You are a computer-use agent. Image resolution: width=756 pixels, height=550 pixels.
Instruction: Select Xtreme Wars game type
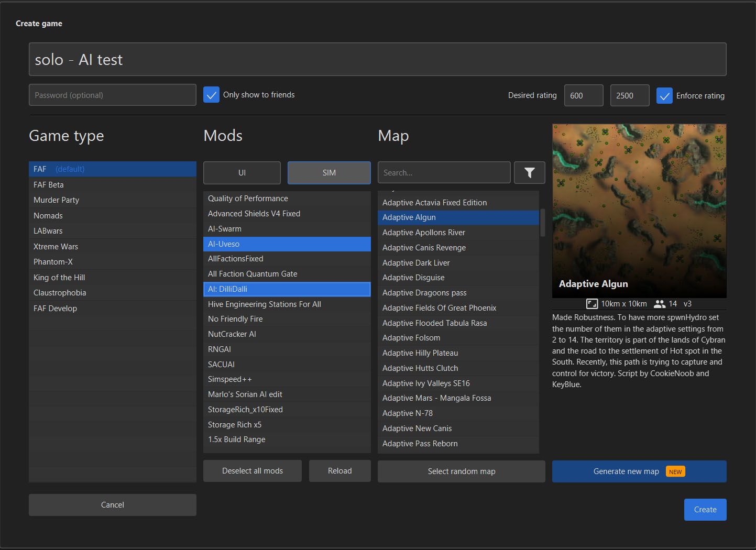pos(113,246)
